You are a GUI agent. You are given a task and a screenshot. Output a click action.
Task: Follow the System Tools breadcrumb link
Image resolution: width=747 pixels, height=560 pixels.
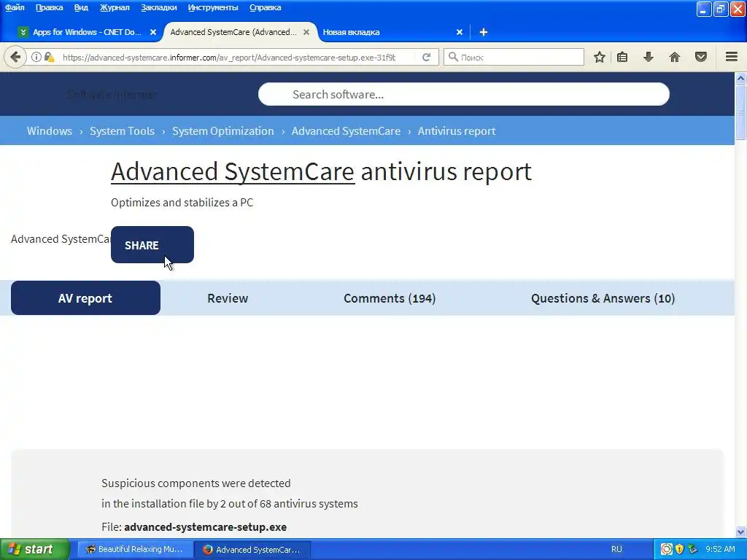(122, 131)
